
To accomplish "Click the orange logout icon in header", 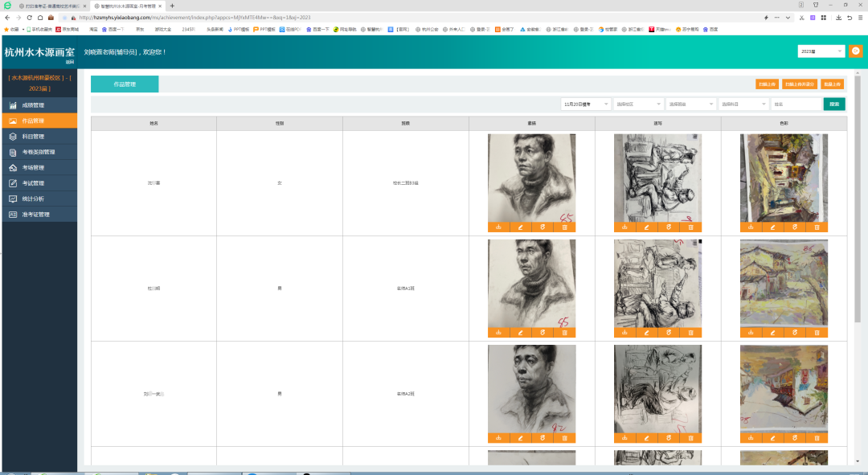I will click(x=855, y=51).
